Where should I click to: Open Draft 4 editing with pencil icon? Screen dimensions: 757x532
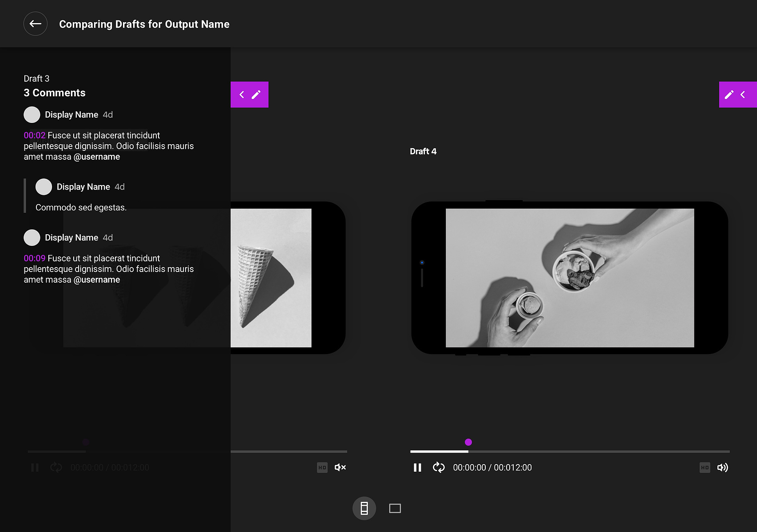click(729, 95)
